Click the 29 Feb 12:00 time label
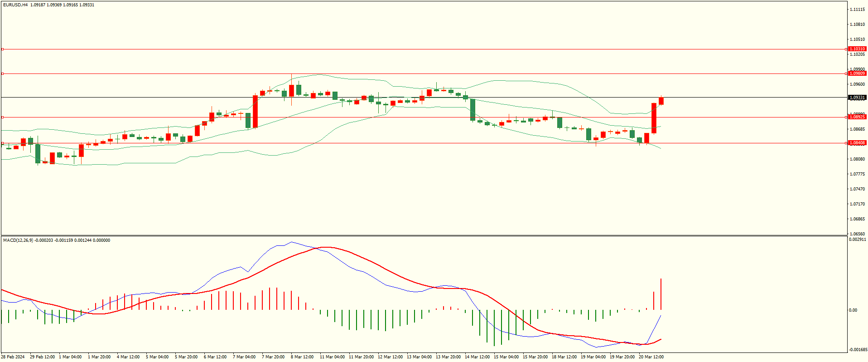 43,357
